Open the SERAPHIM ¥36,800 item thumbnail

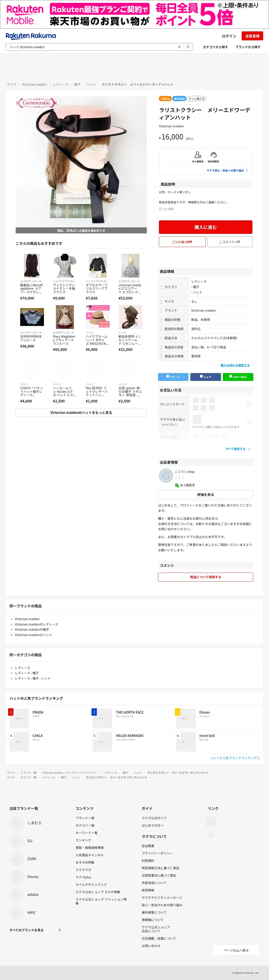pyautogui.click(x=32, y=317)
